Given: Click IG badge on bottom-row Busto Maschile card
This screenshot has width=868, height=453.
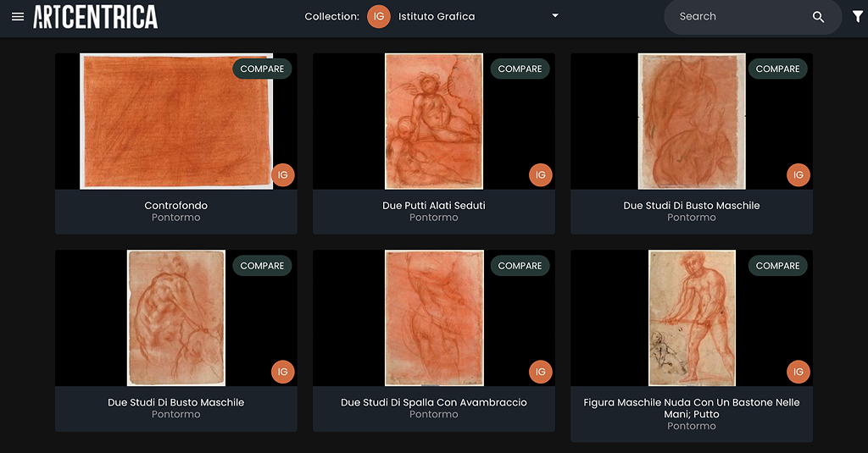Looking at the screenshot, I should click(x=283, y=372).
